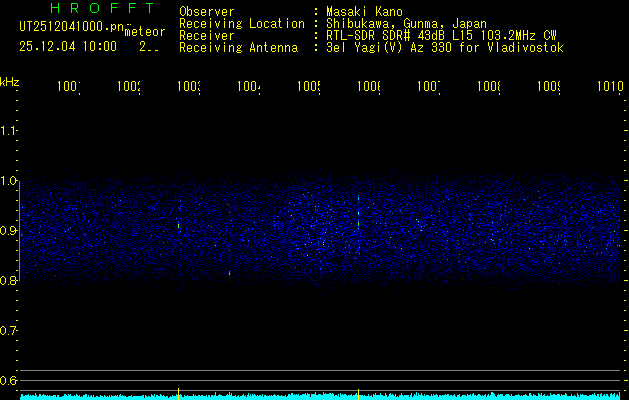The width and height of the screenshot is (629, 400).
Task: Click the 1.1 kHz frequency tick
Action: coord(9,131)
